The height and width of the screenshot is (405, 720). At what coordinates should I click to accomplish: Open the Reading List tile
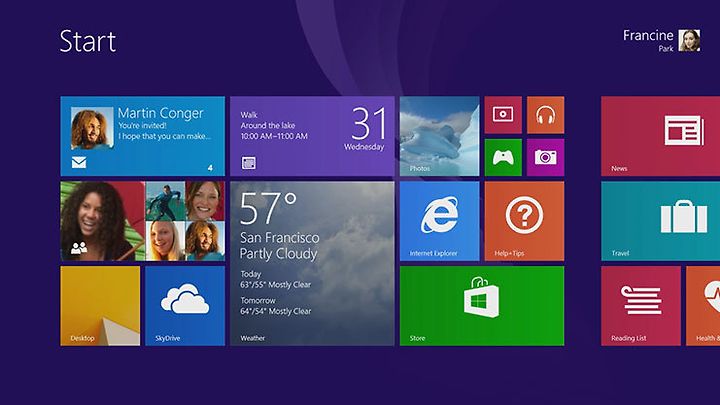coord(641,306)
